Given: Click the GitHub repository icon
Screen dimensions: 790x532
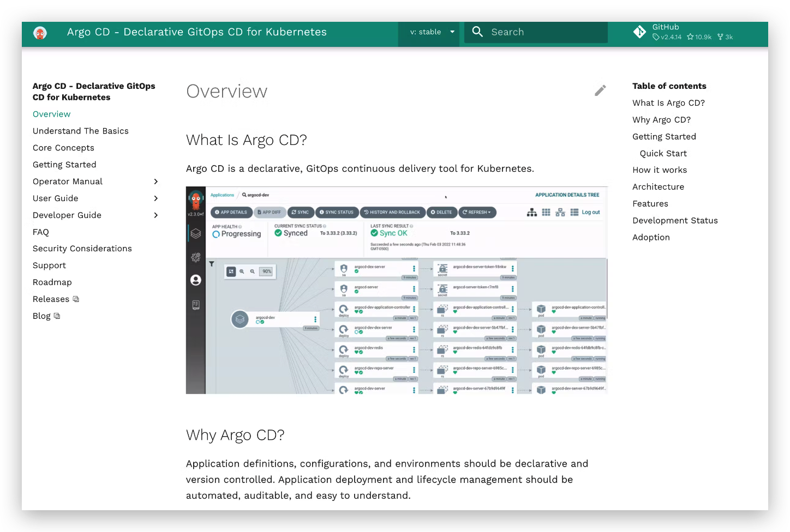Looking at the screenshot, I should (639, 32).
